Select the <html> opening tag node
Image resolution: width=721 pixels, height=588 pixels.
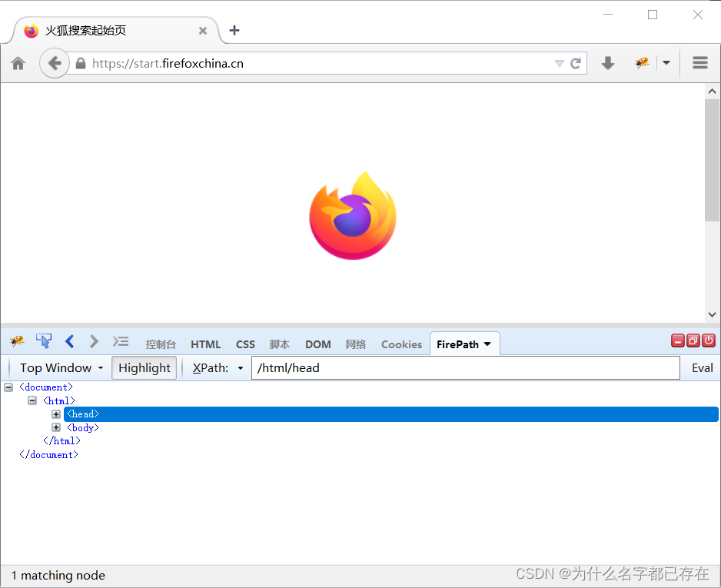[x=59, y=401]
